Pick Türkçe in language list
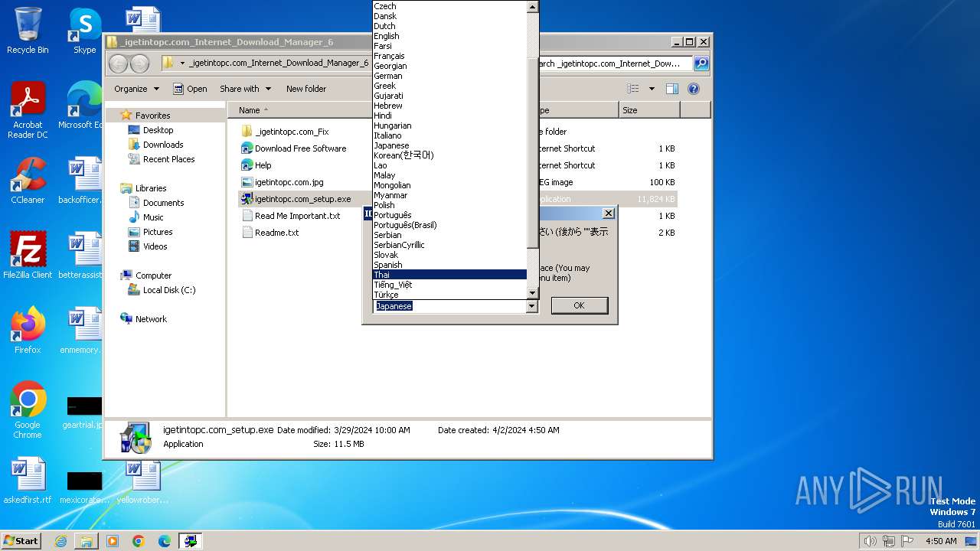 click(x=450, y=295)
